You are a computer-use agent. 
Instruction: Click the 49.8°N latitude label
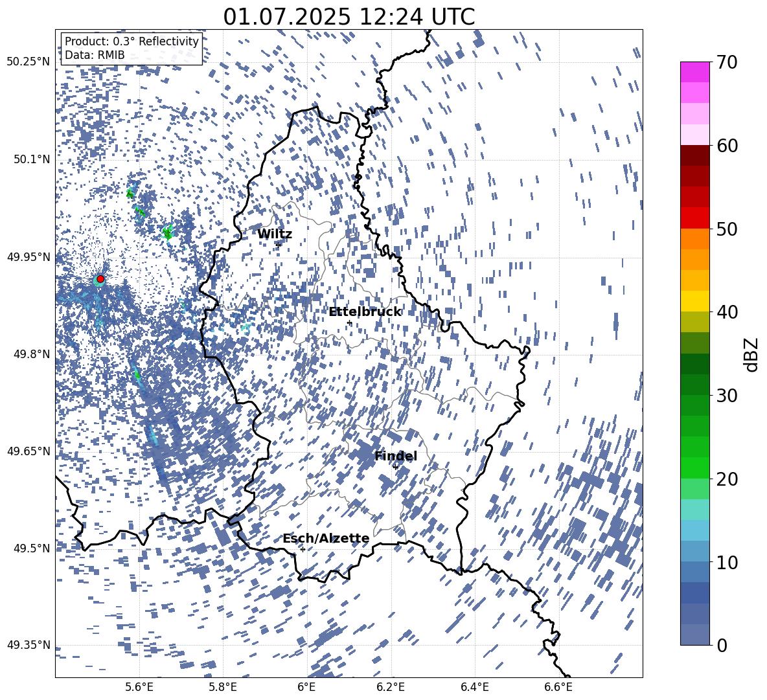pos(31,354)
